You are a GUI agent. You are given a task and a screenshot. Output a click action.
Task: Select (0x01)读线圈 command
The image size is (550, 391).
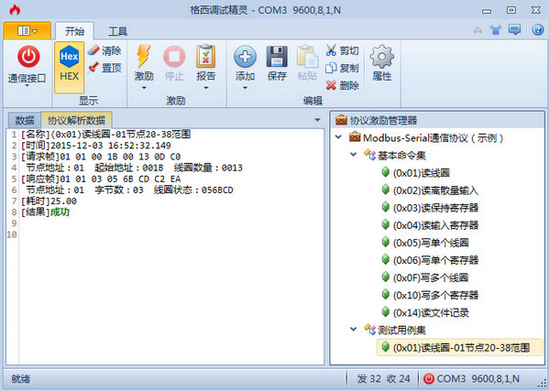(421, 173)
